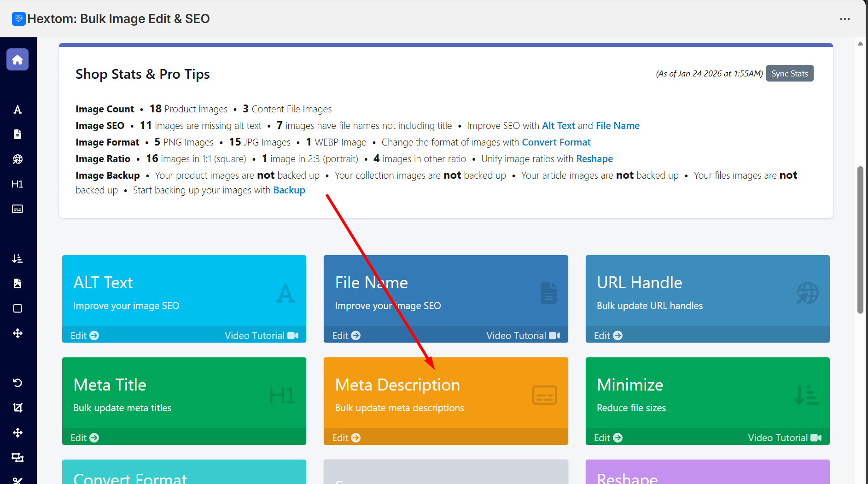Select the URL Handle globe sidebar icon

[x=17, y=159]
